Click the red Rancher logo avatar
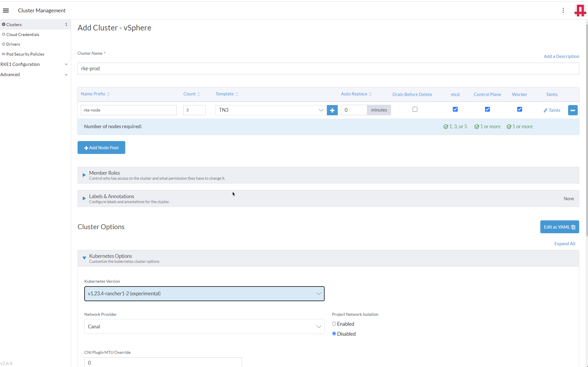Viewport: 588px width, 367px height. pos(580,11)
